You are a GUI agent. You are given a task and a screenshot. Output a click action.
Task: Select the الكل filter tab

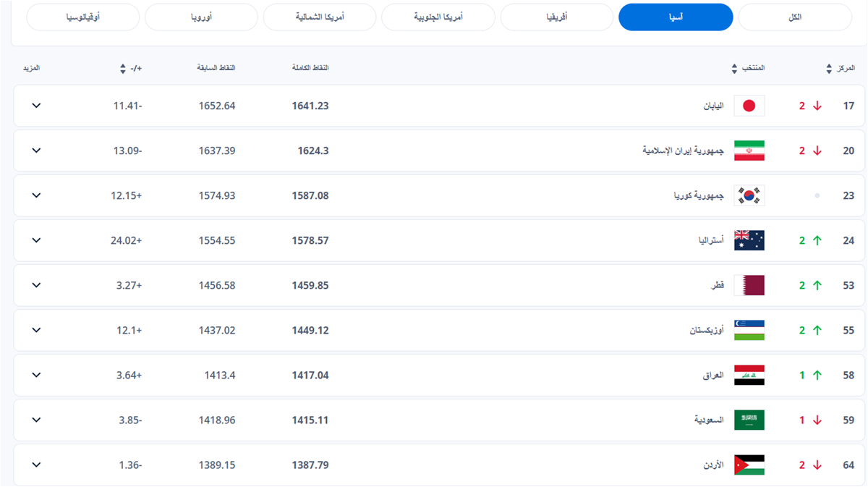(x=794, y=17)
